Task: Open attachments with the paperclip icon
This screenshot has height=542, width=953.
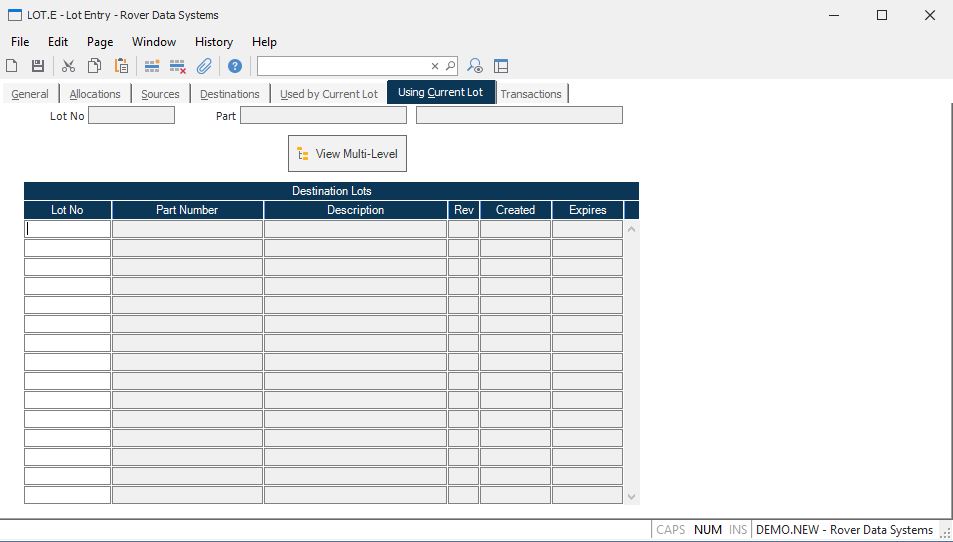Action: pos(204,66)
